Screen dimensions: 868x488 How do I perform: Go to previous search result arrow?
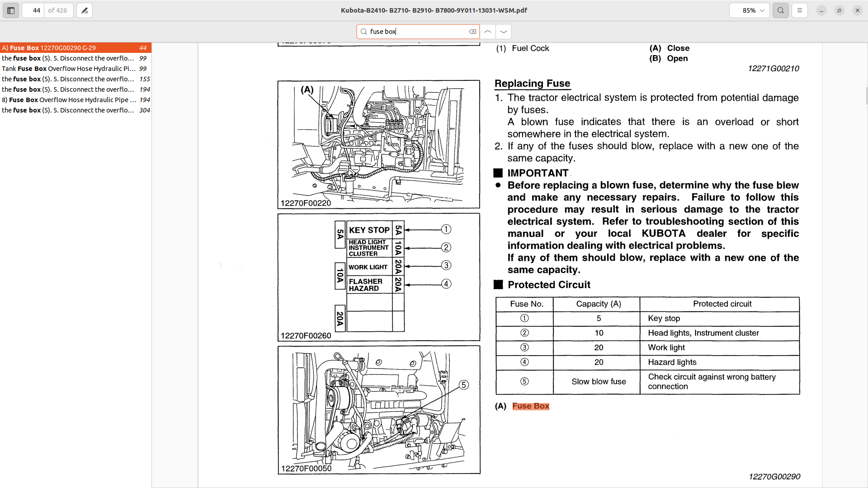click(488, 32)
